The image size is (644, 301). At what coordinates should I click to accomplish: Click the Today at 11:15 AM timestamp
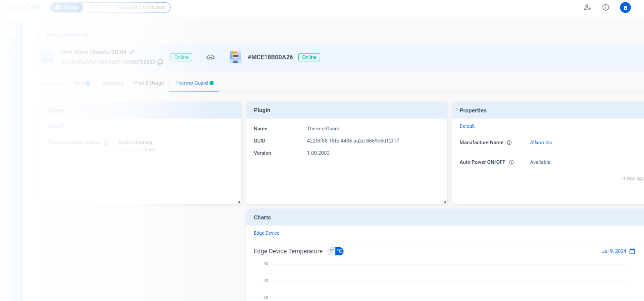pos(137,150)
